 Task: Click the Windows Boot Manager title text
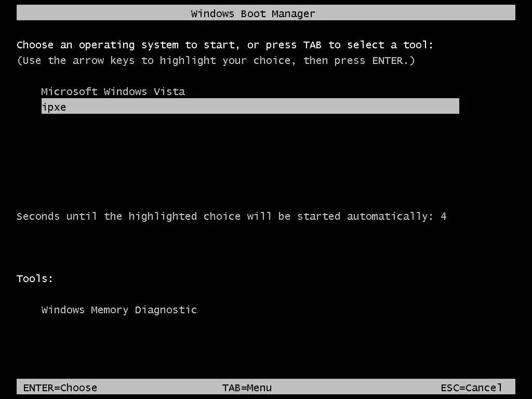tap(253, 14)
